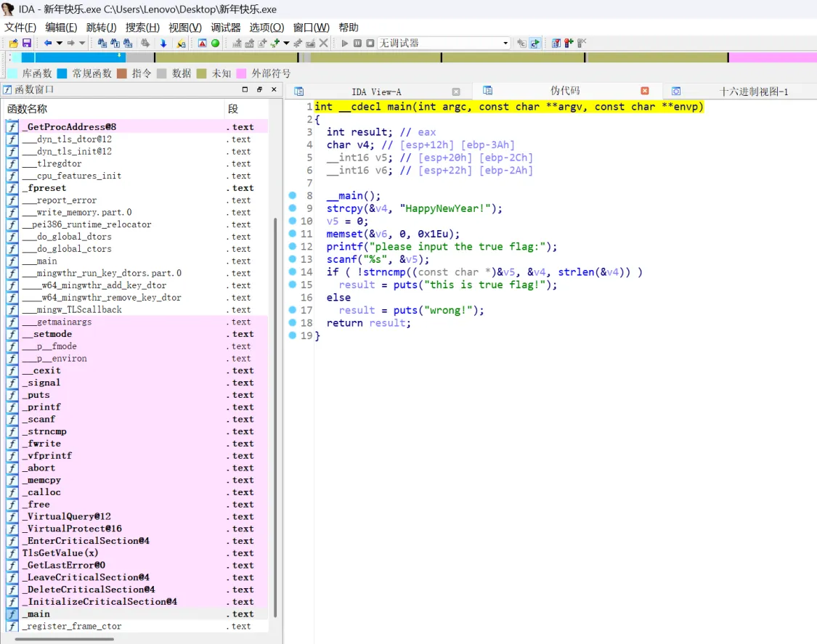
Task: Save the database with the floppy icon
Action: tap(27, 44)
